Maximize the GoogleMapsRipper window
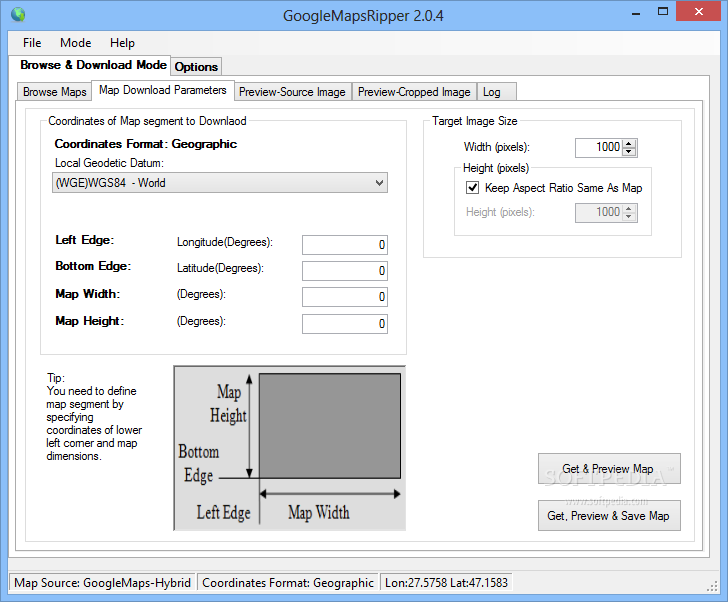Screen dimensions: 728x602 pyautogui.click(x=663, y=12)
